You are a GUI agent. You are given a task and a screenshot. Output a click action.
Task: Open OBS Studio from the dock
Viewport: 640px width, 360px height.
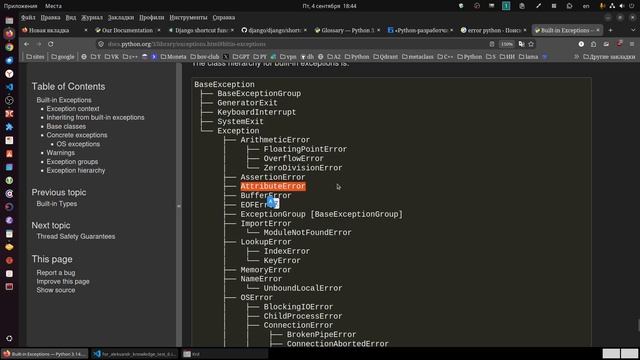[9, 100]
